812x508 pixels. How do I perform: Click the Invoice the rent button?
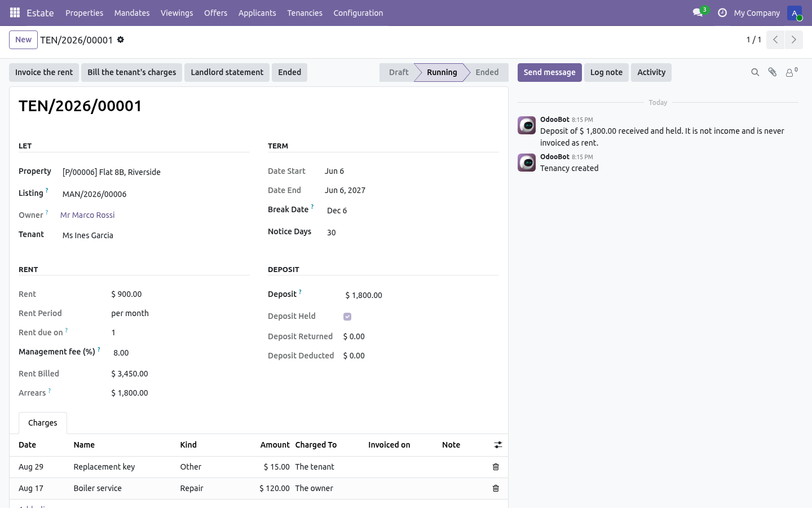44,72
